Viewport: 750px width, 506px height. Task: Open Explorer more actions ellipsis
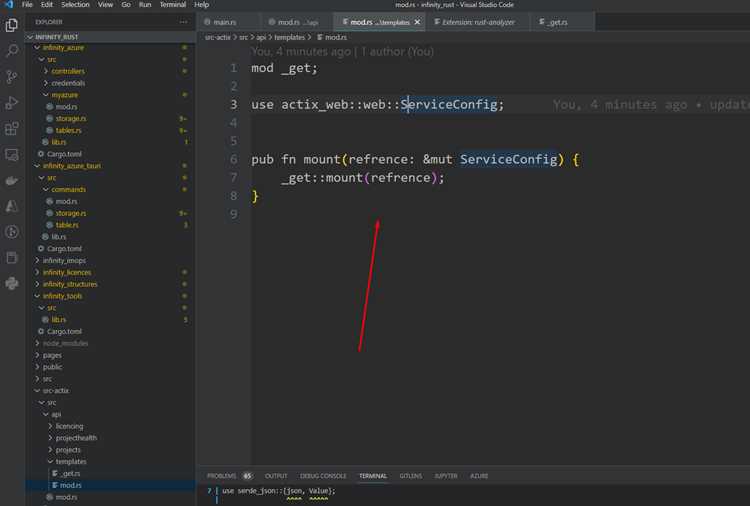[184, 22]
